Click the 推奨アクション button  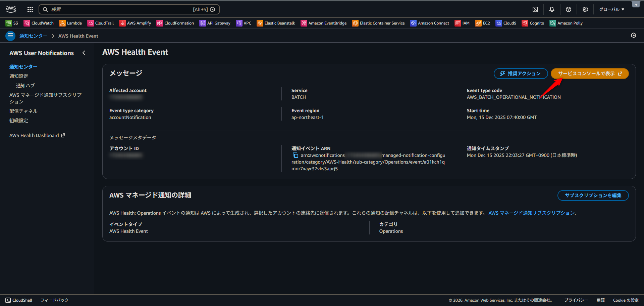pos(521,74)
